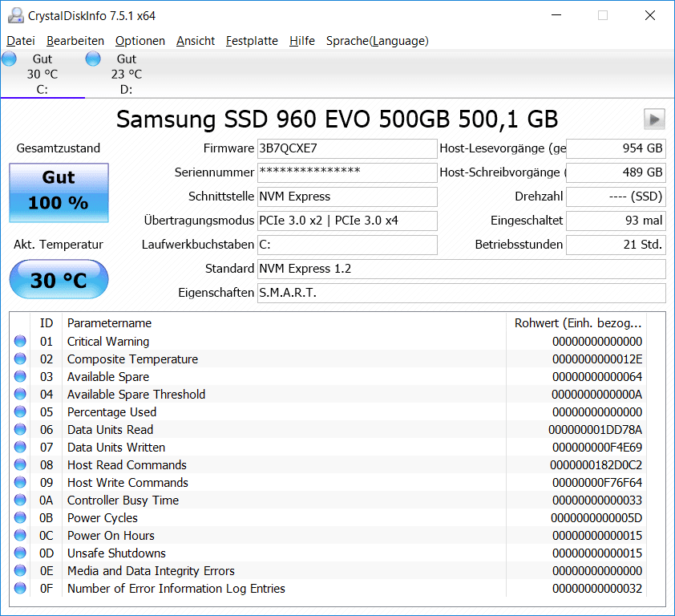Click the Firmware field 3B7QCXE7
The width and height of the screenshot is (675, 616).
(x=347, y=148)
